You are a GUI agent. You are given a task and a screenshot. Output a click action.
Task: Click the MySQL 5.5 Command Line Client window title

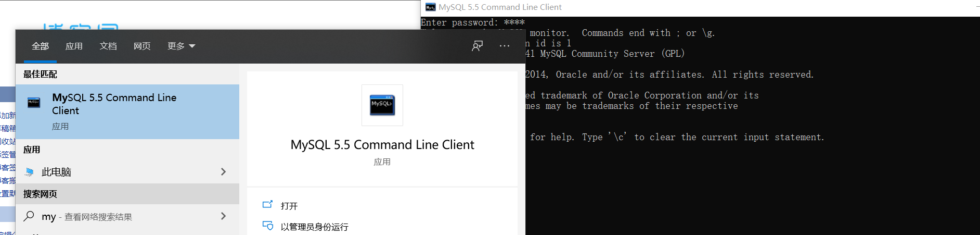pyautogui.click(x=500, y=7)
